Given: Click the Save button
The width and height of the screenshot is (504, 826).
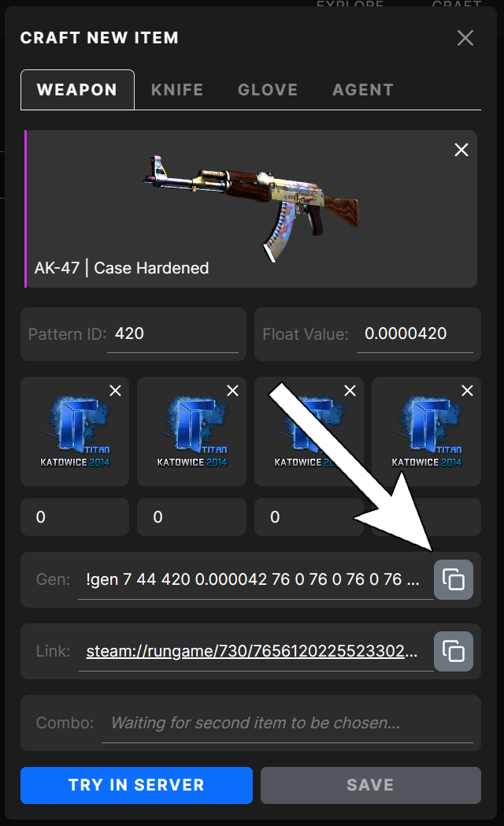Looking at the screenshot, I should (x=370, y=785).
